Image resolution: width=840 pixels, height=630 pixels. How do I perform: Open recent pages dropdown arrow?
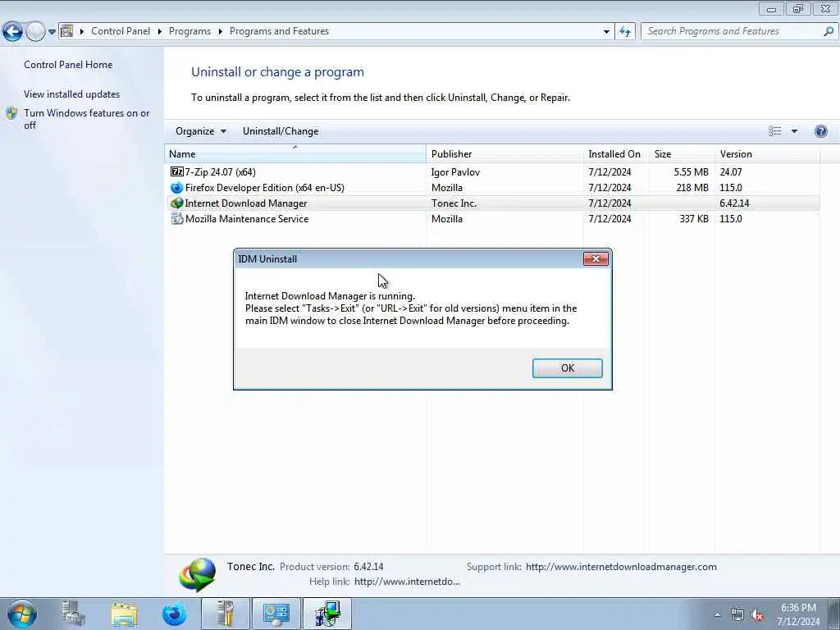[52, 32]
